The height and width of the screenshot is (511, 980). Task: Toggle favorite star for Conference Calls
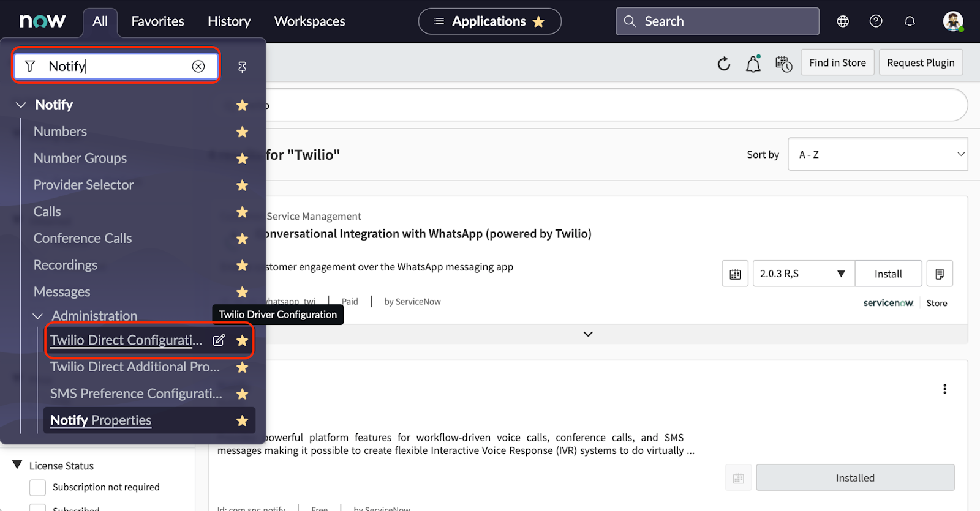point(242,239)
